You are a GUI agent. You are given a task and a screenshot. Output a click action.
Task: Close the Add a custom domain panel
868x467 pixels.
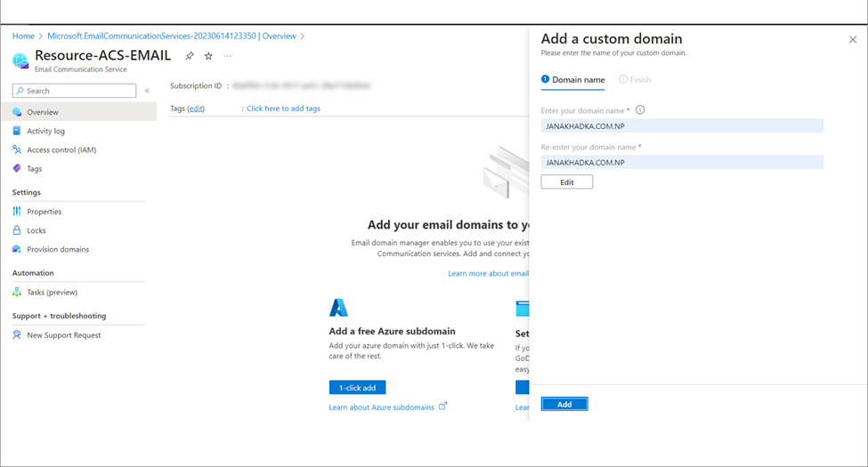853,40
